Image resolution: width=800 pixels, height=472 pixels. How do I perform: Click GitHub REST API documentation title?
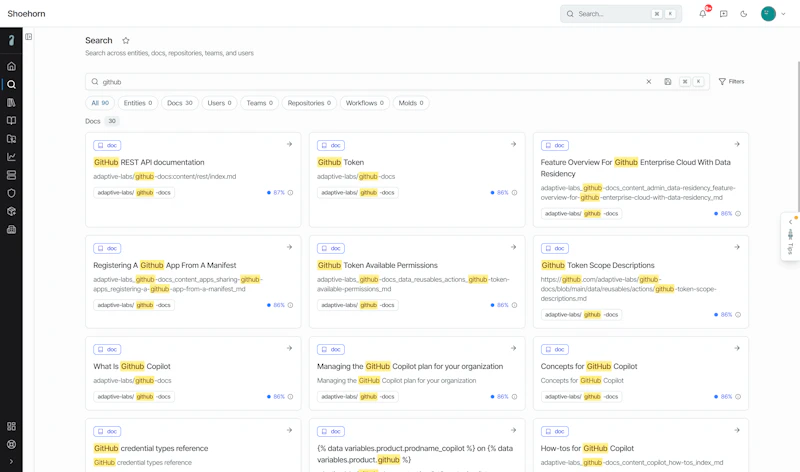tap(149, 162)
